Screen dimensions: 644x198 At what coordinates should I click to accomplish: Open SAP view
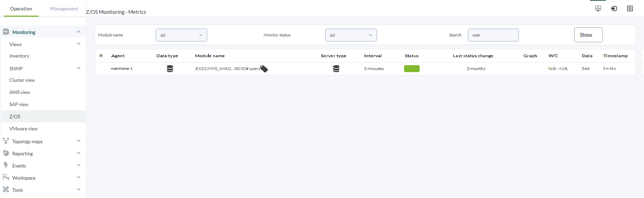point(19,104)
